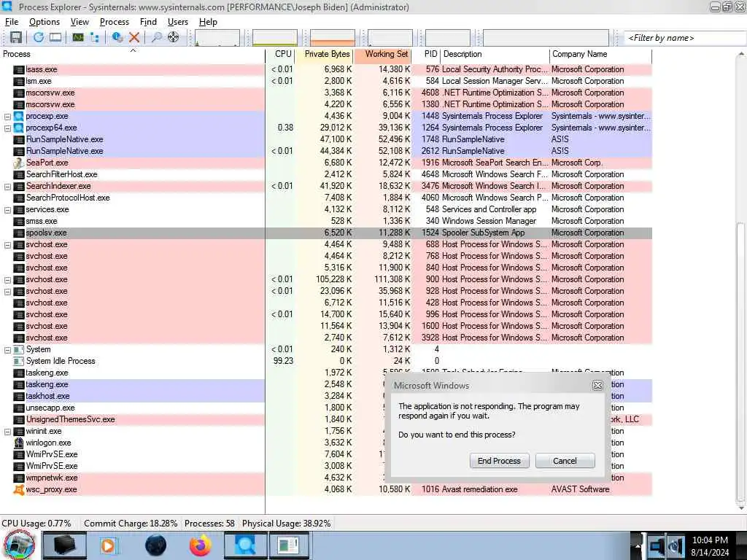Select the lsm.exe process row
This screenshot has width=747, height=560.
326,81
